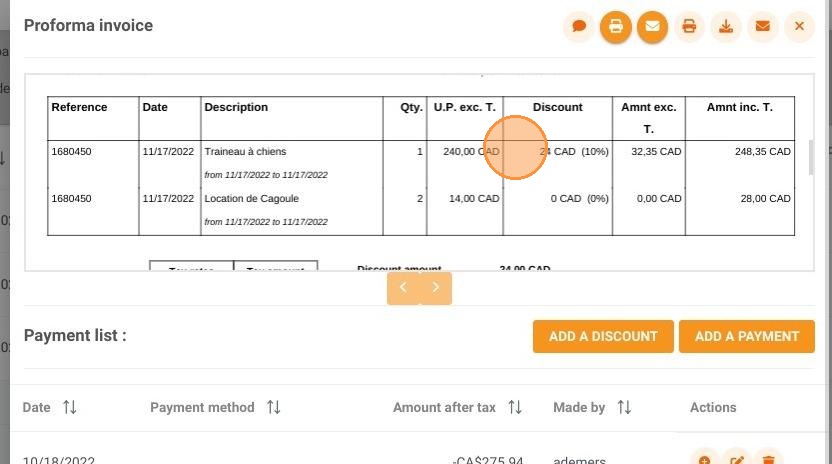Click the 'Payment list :' heading
Viewport: 832px width, 464px height.
[x=75, y=336]
